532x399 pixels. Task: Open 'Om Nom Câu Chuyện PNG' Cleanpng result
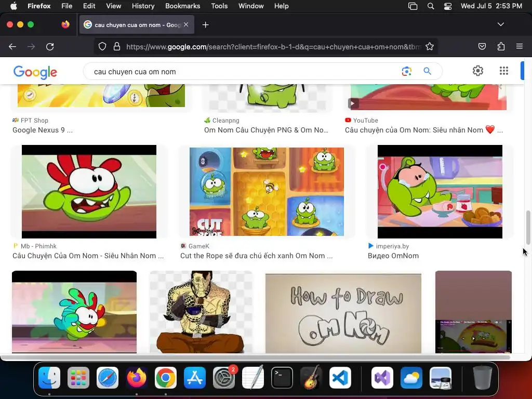point(267,130)
